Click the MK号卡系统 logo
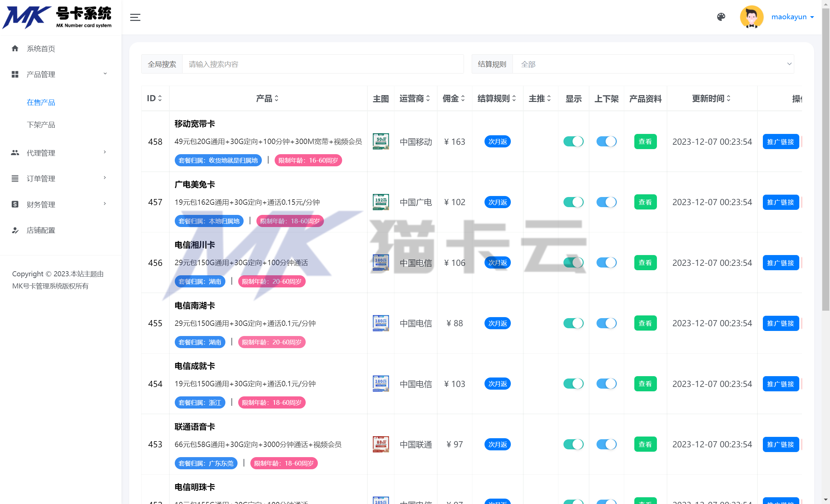830x504 pixels. (x=57, y=17)
